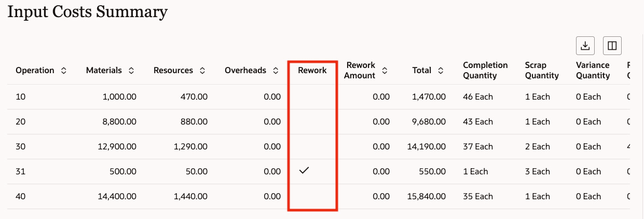Click the Rework column header

(312, 71)
